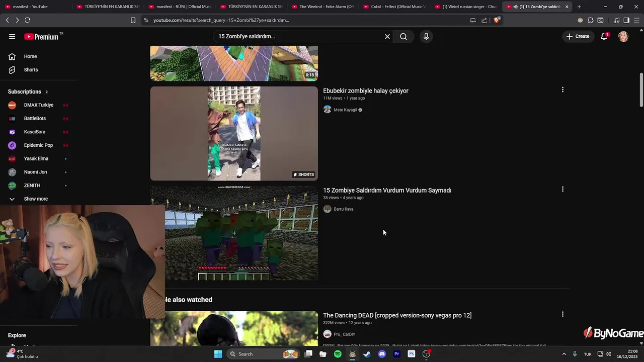Reload the page
This screenshot has width=644, height=362.
click(x=27, y=20)
